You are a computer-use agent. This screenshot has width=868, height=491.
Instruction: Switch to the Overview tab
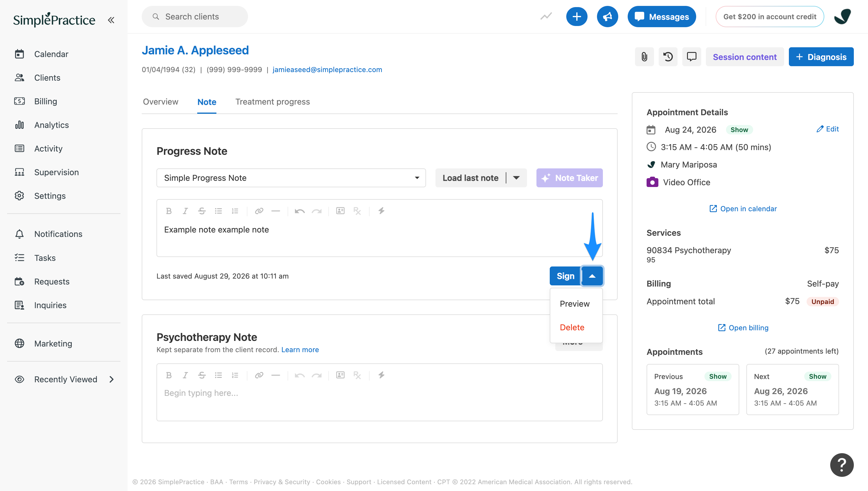(160, 102)
